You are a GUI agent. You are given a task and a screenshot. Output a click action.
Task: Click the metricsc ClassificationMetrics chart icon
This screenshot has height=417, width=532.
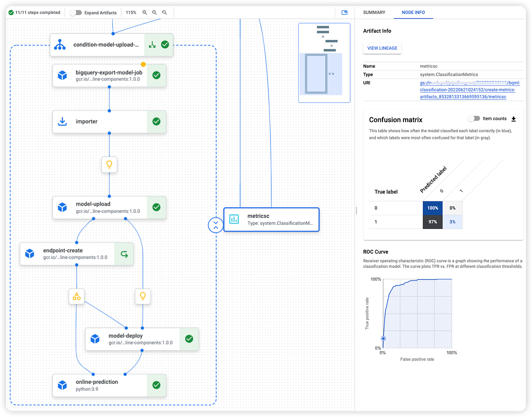[234, 219]
